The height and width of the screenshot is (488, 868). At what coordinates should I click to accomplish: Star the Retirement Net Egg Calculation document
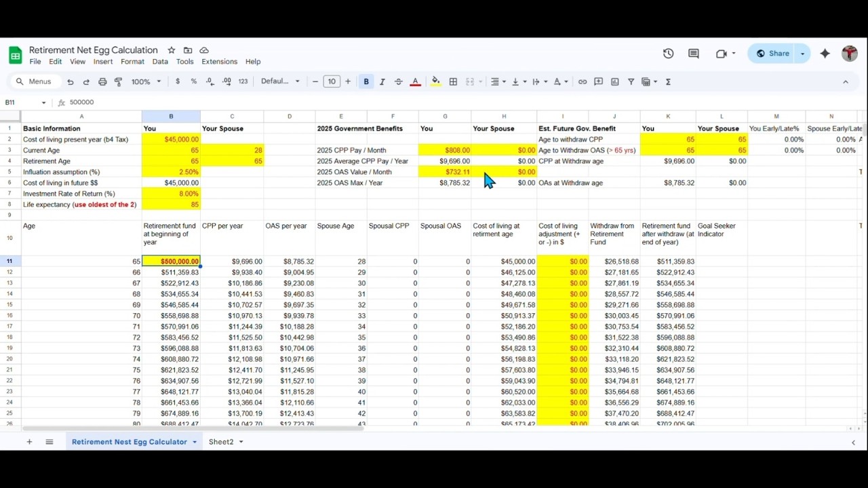(172, 50)
